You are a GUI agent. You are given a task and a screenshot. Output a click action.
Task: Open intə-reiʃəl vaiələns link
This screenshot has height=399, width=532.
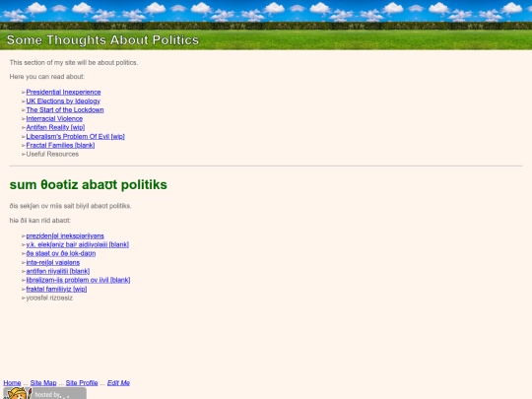click(53, 262)
